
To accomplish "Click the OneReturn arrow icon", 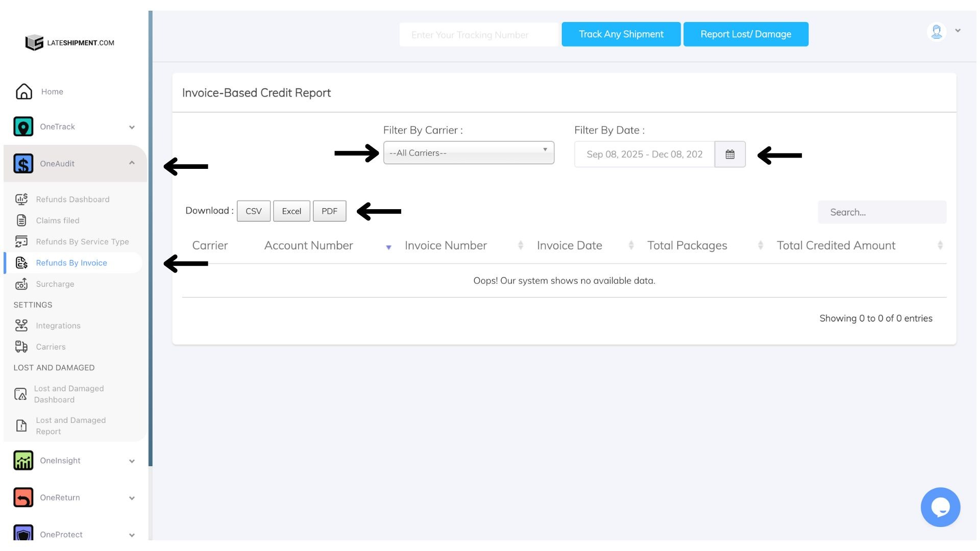I will click(x=23, y=497).
